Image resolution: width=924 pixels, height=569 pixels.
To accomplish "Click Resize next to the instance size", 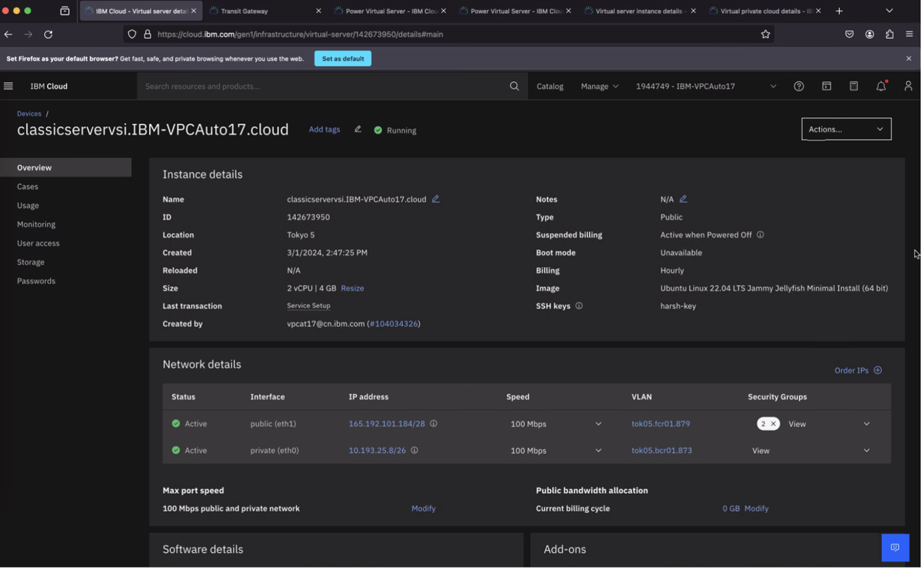I will coord(352,288).
